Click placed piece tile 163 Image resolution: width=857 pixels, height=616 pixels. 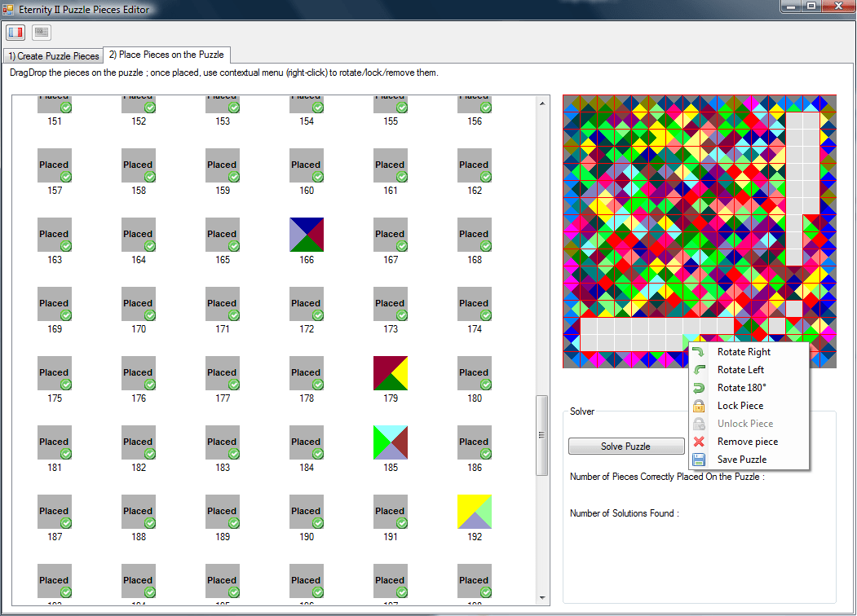pos(55,235)
